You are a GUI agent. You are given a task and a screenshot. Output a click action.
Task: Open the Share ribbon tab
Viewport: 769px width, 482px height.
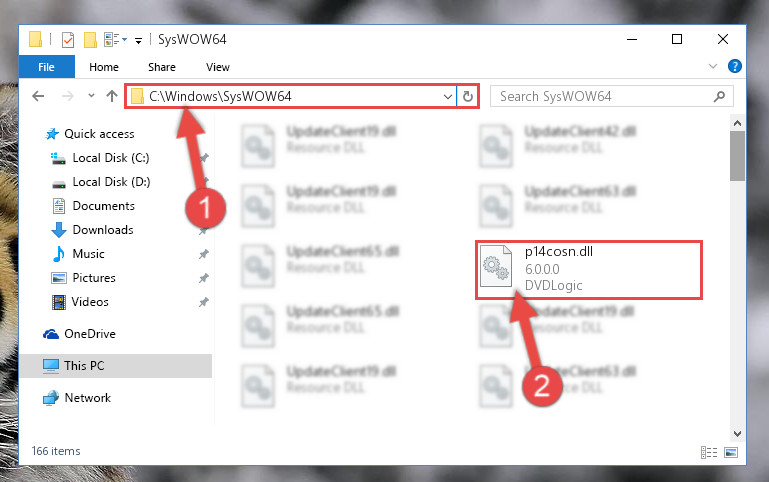[x=162, y=67]
